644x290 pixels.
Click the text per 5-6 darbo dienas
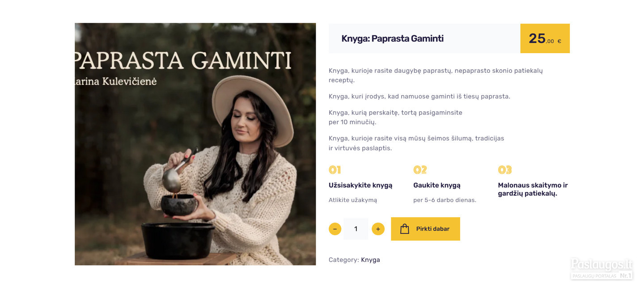coord(445,200)
